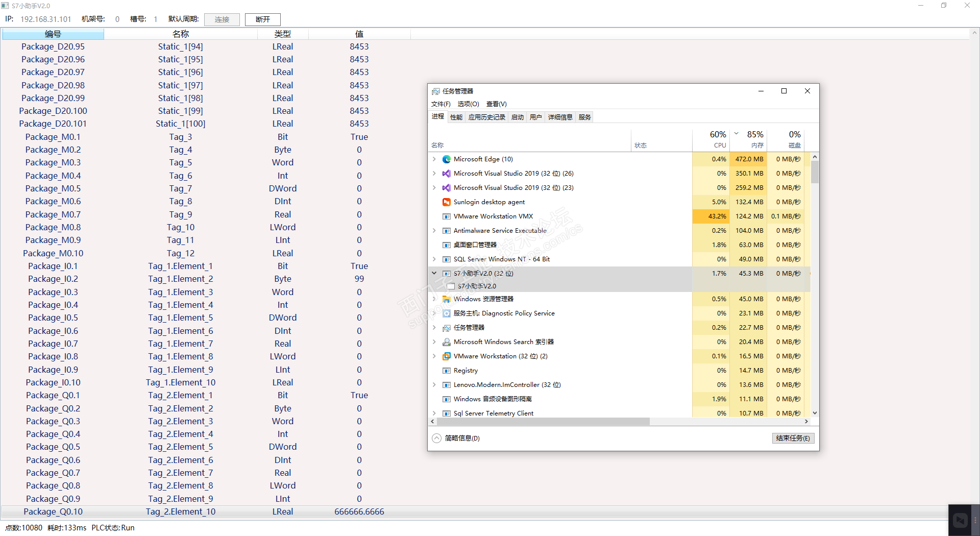This screenshot has height=536, width=980.
Task: Click the value 666666.6666 in the list
Action: 359,511
